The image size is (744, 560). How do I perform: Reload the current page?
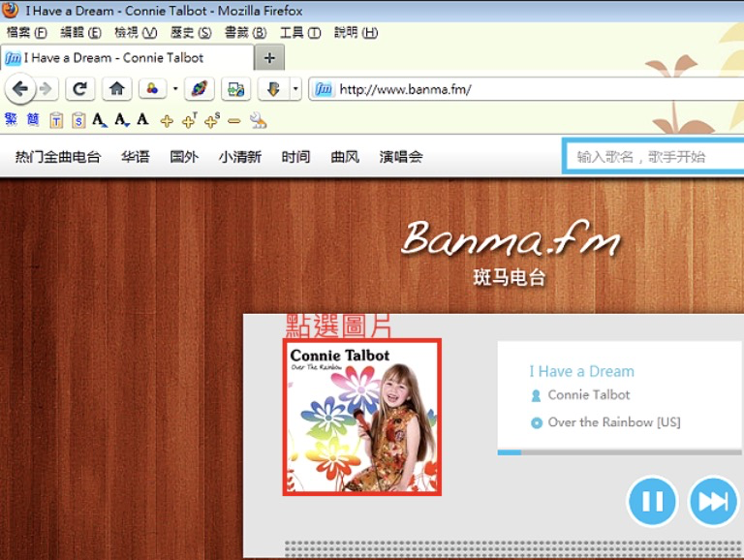coord(79,89)
